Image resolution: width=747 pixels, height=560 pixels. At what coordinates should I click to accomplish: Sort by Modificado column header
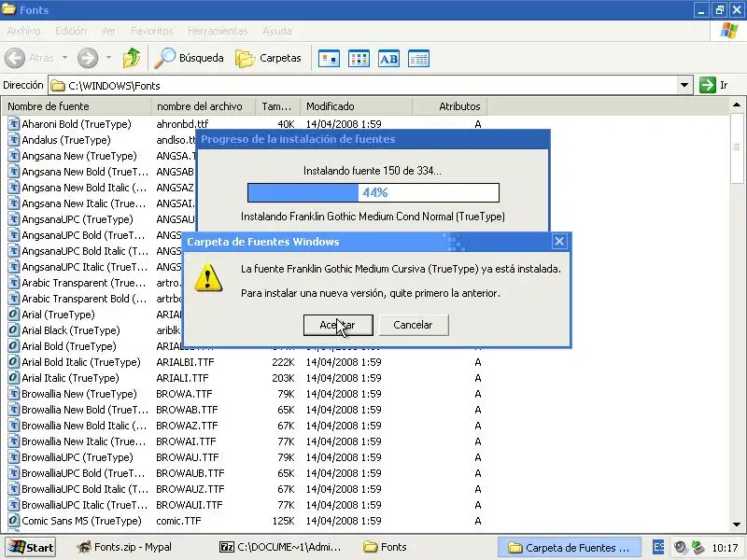click(x=356, y=106)
